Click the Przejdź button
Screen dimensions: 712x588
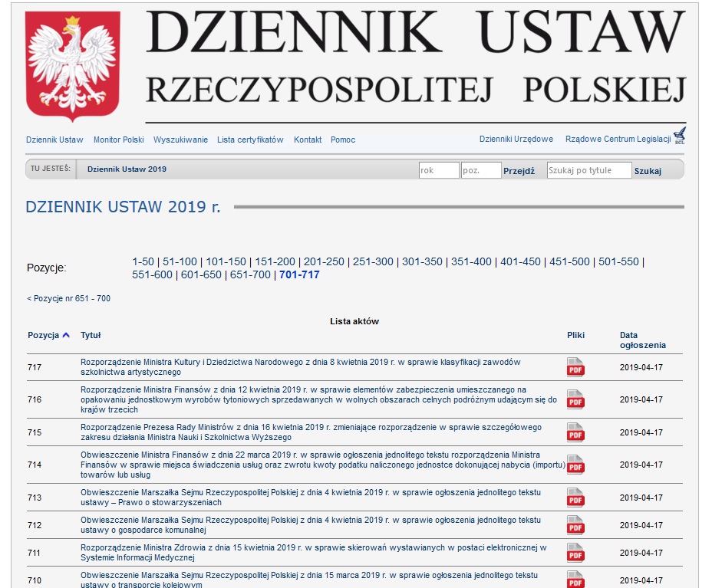(519, 171)
